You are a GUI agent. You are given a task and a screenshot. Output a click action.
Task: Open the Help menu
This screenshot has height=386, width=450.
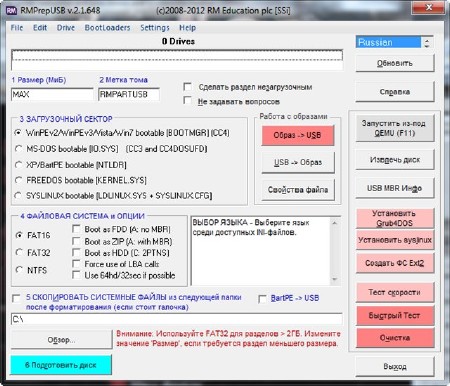coord(187,28)
